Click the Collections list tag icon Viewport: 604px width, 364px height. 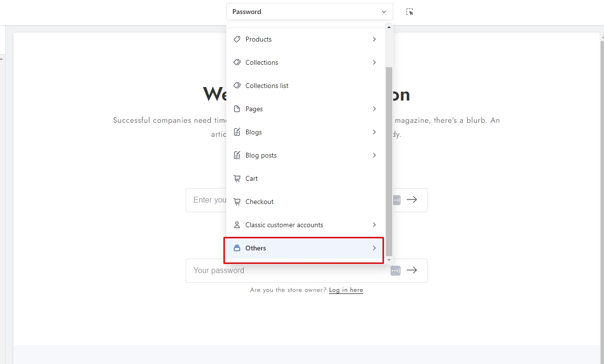click(x=237, y=86)
